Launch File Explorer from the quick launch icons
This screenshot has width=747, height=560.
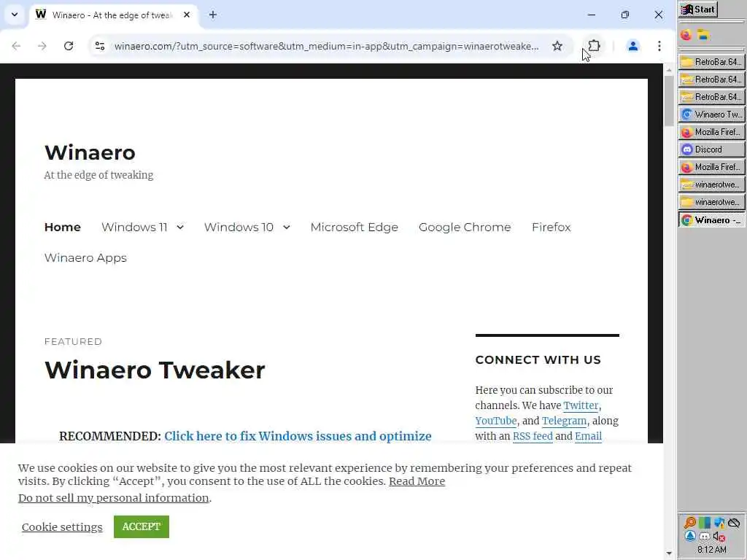(x=703, y=35)
